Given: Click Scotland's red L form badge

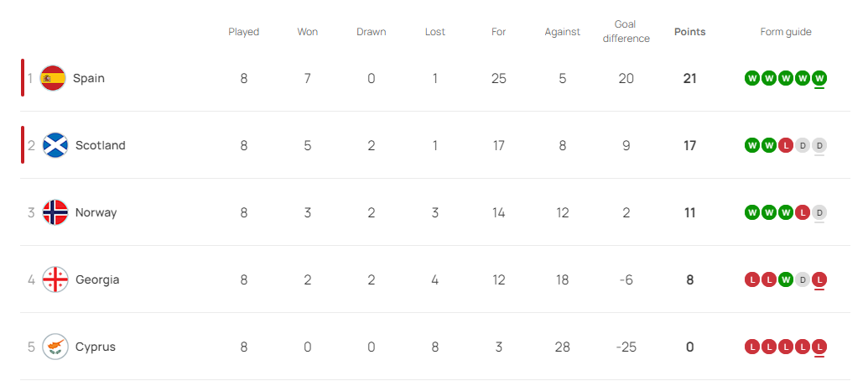Looking at the screenshot, I should click(x=786, y=146).
